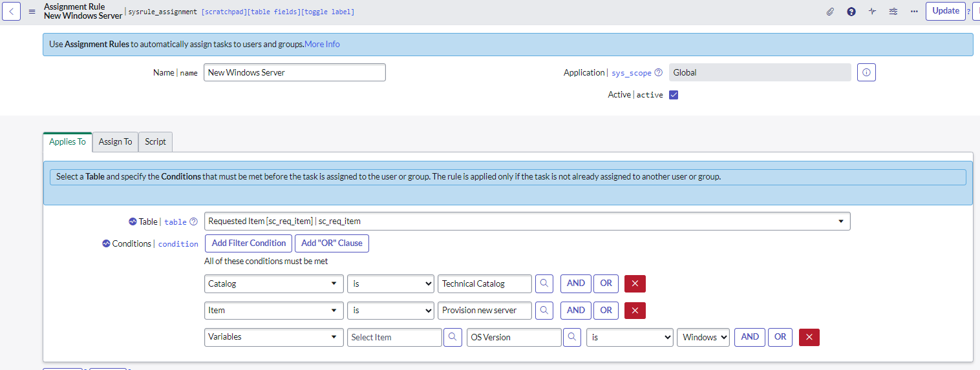This screenshot has height=370, width=980.
Task: Look up a variable using the OS Version magnifier
Action: (572, 337)
